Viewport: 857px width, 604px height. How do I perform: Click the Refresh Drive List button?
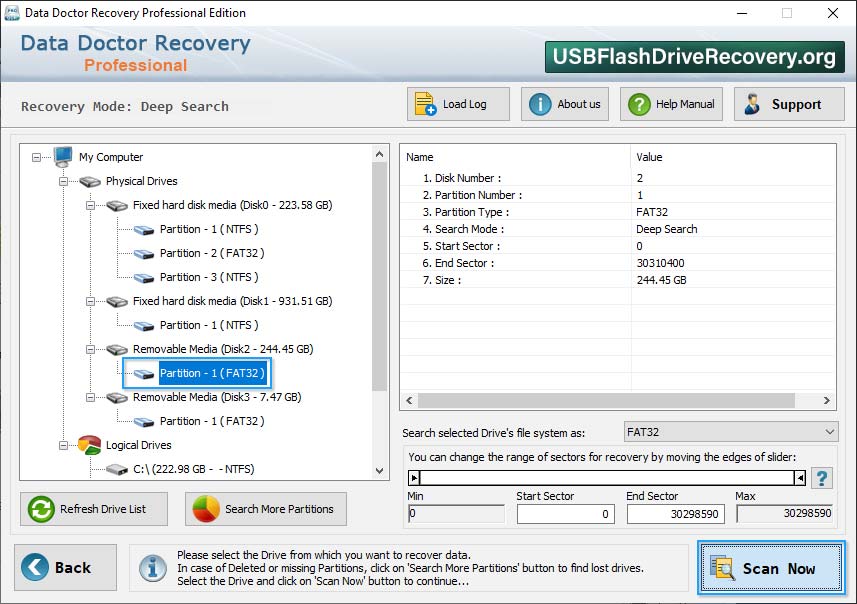pyautogui.click(x=94, y=509)
